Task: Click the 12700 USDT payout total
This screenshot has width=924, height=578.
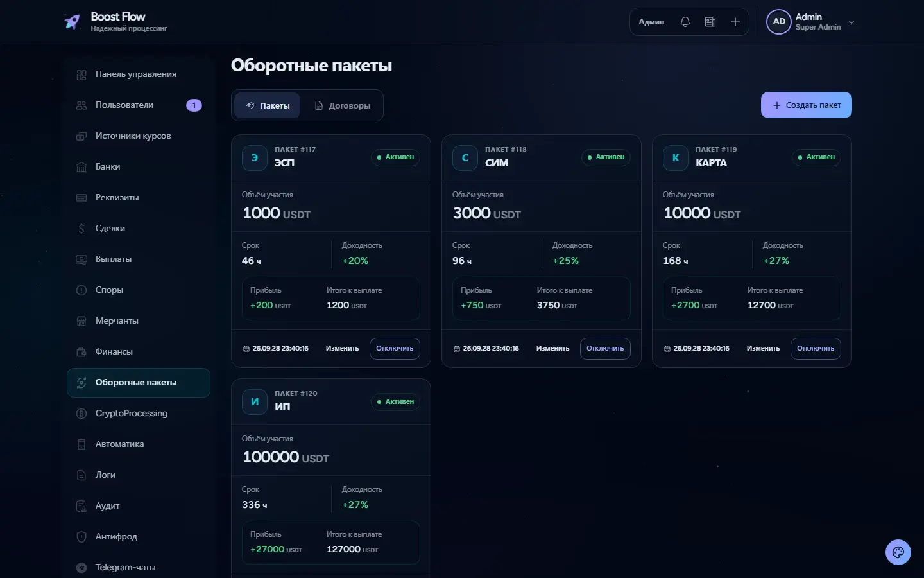Action: pyautogui.click(x=771, y=305)
